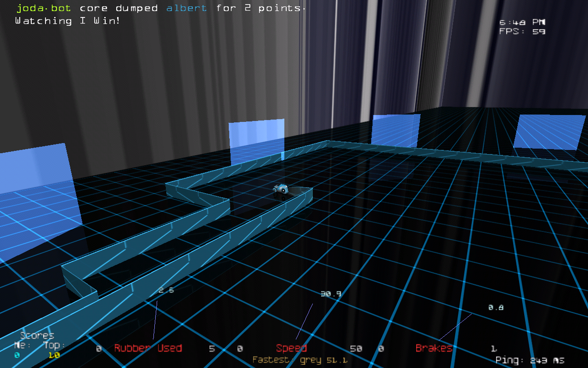The image size is (588, 368).
Task: Click the joda.bot player name in chat
Action: point(44,8)
